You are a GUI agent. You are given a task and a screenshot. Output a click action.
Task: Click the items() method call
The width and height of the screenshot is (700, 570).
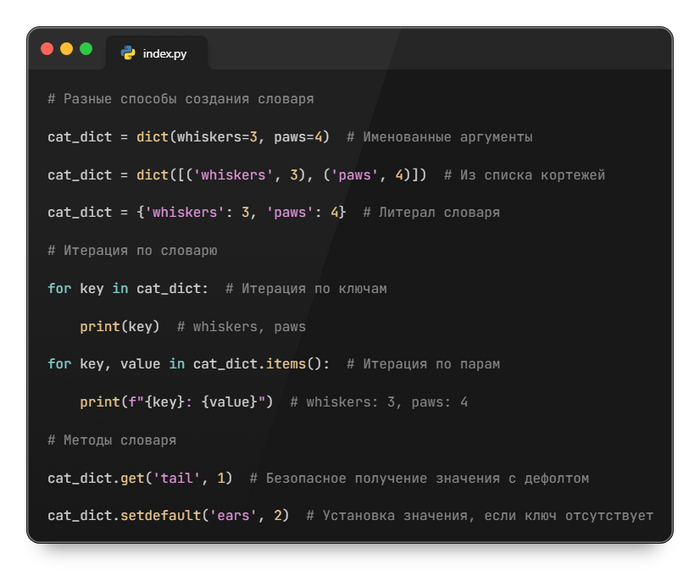286,364
